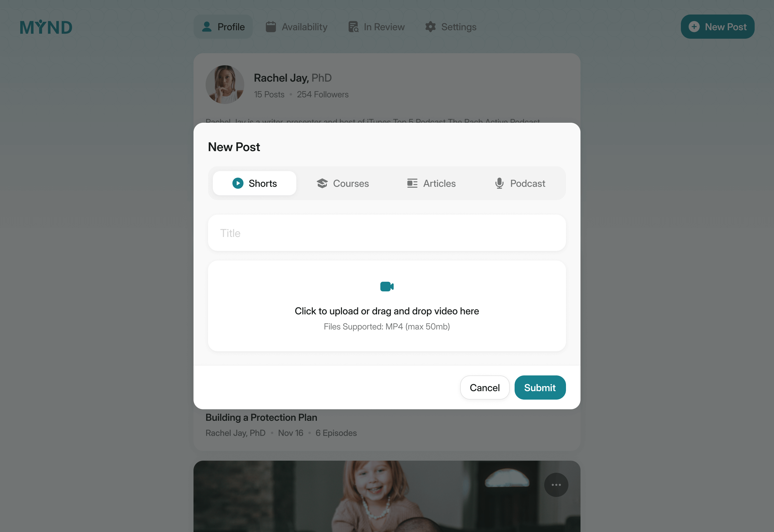This screenshot has height=532, width=774.
Task: Click Rachel Jay's profile photo
Action: tap(225, 85)
